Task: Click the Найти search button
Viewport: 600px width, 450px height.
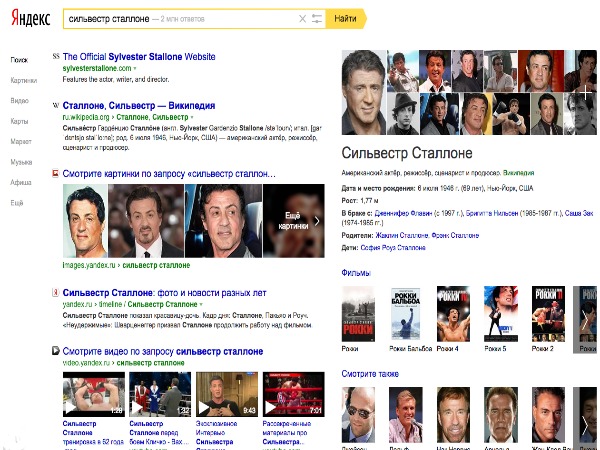Action: [345, 18]
